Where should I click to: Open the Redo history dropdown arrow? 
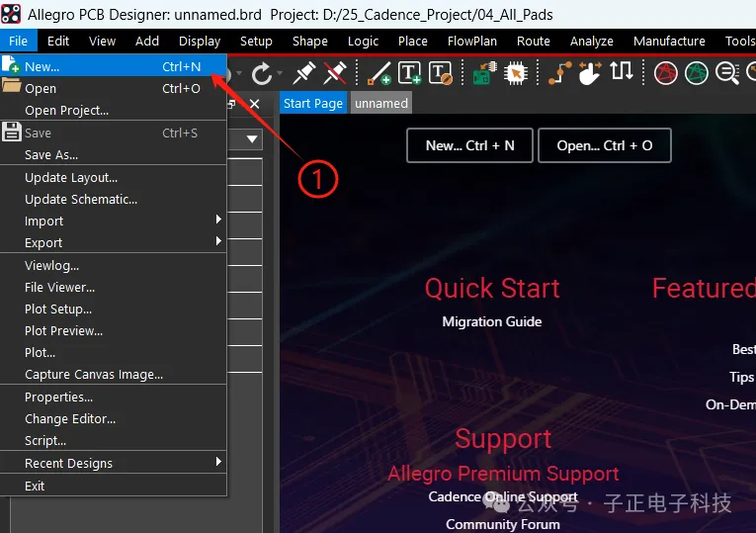coord(280,73)
